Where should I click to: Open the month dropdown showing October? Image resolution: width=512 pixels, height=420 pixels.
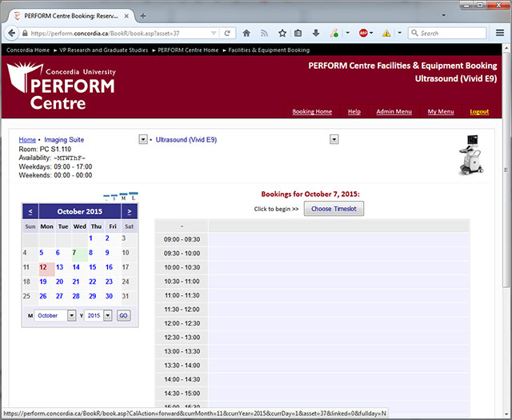pos(71,316)
